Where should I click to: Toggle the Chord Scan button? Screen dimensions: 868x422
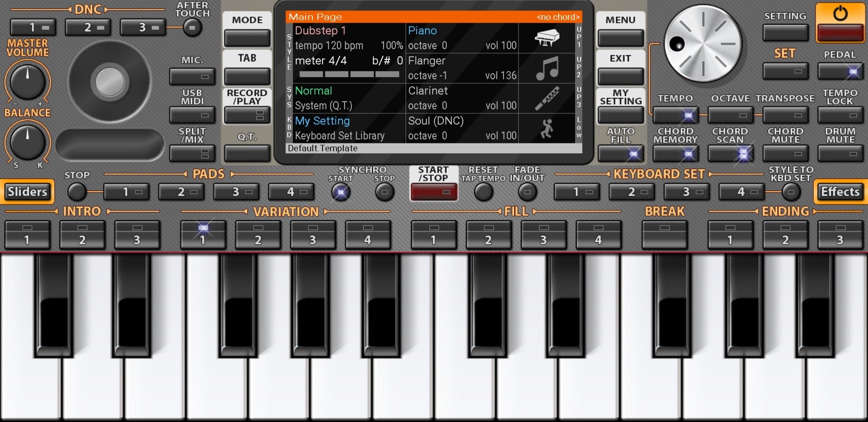point(730,154)
